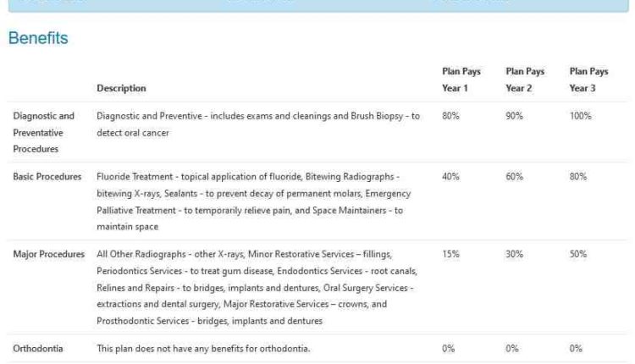
Task: Click the Plan Pays Year 3 header
Action: coord(588,80)
